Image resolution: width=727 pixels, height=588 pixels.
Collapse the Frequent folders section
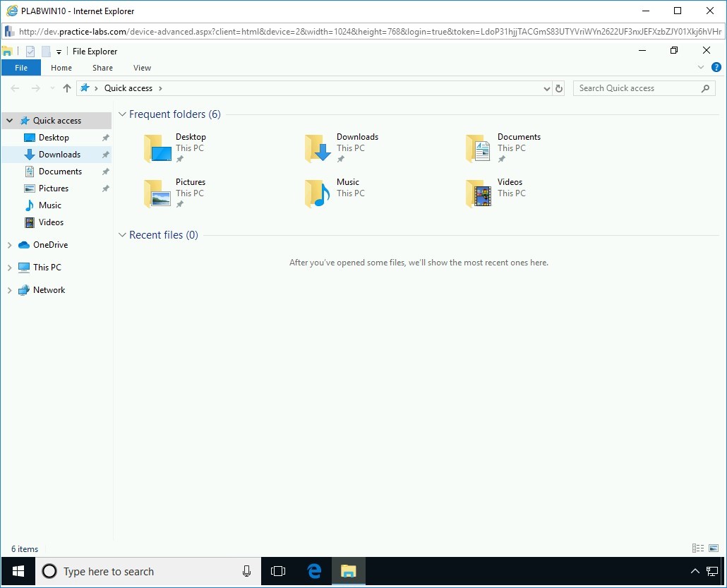pyautogui.click(x=122, y=114)
